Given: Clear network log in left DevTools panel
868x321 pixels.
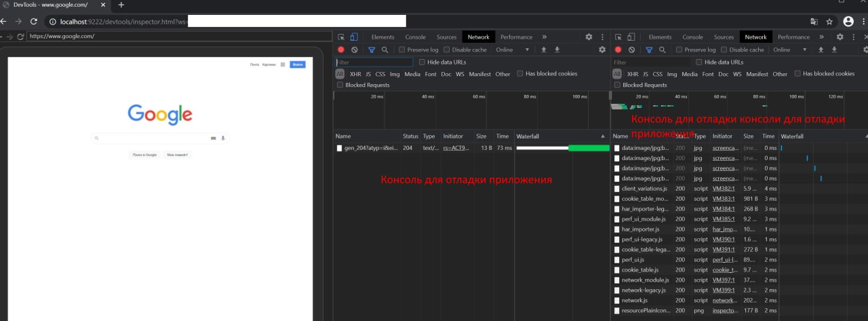Looking at the screenshot, I should click(355, 50).
